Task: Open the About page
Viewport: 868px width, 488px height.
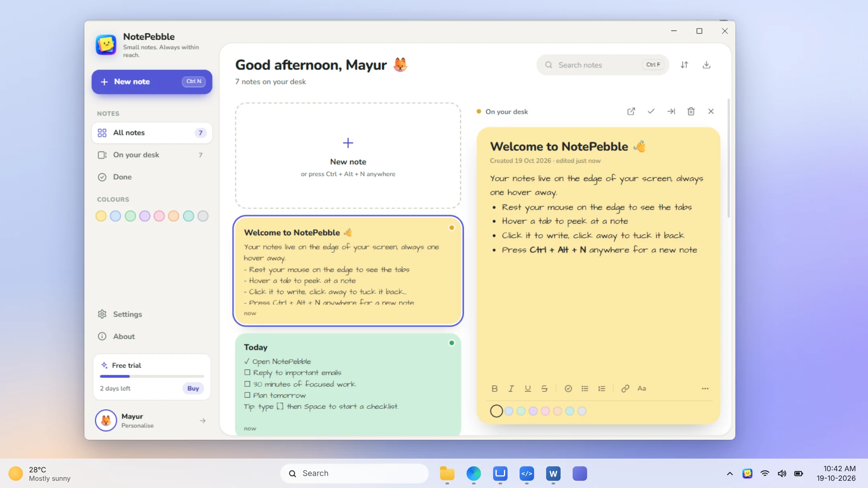Action: click(152, 336)
